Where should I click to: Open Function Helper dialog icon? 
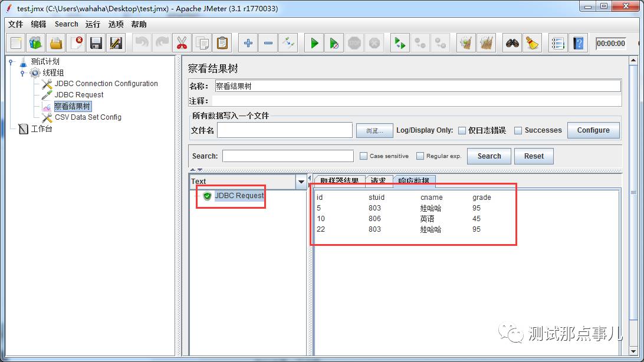tap(558, 43)
